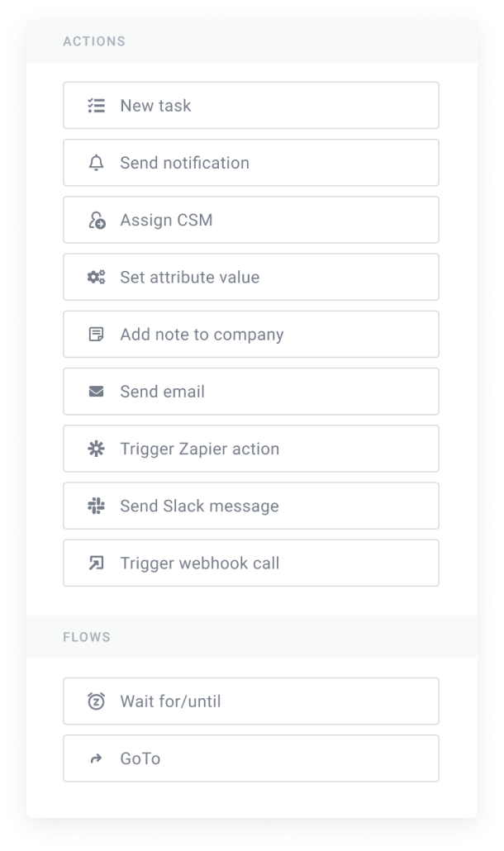Click the person icon for Assign CSM
The width and height of the screenshot is (504, 851).
pos(96,220)
